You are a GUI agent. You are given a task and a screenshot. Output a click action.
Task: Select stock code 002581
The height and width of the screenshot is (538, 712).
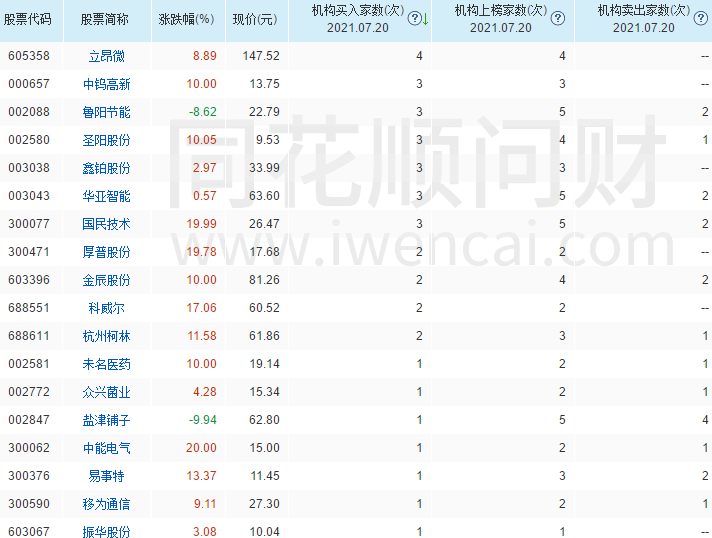pyautogui.click(x=29, y=364)
